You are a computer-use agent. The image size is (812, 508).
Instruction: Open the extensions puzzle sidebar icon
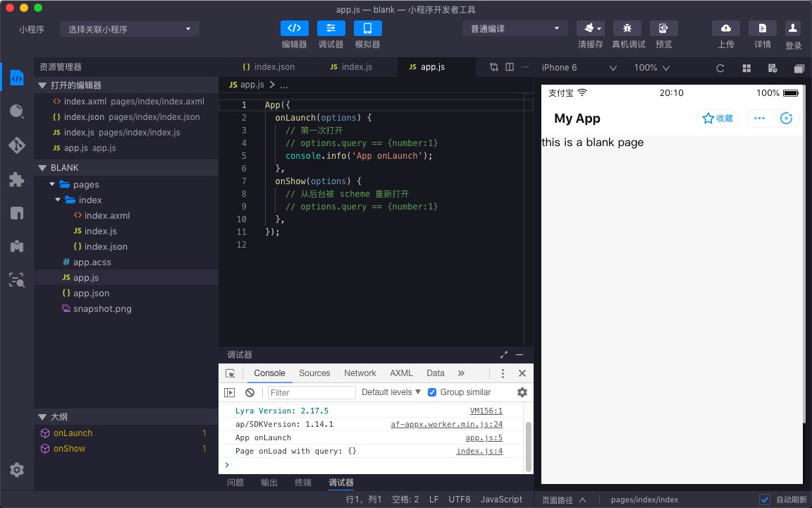(17, 179)
